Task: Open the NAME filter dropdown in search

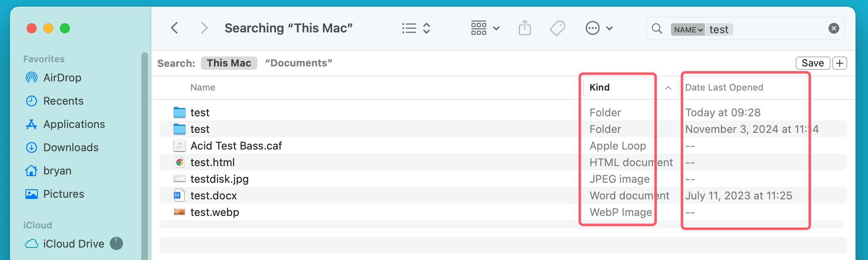Action: (687, 29)
